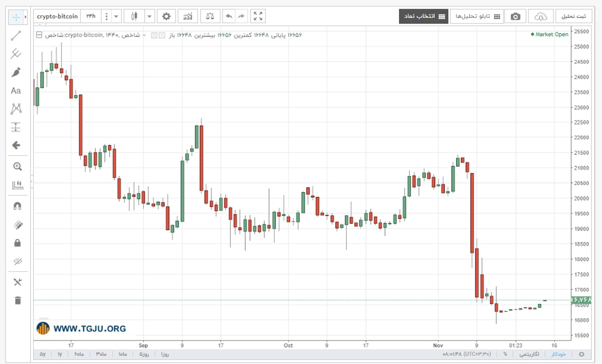Click the انتخاب نماد button
The height and width of the screenshot is (364, 602).
(x=424, y=16)
